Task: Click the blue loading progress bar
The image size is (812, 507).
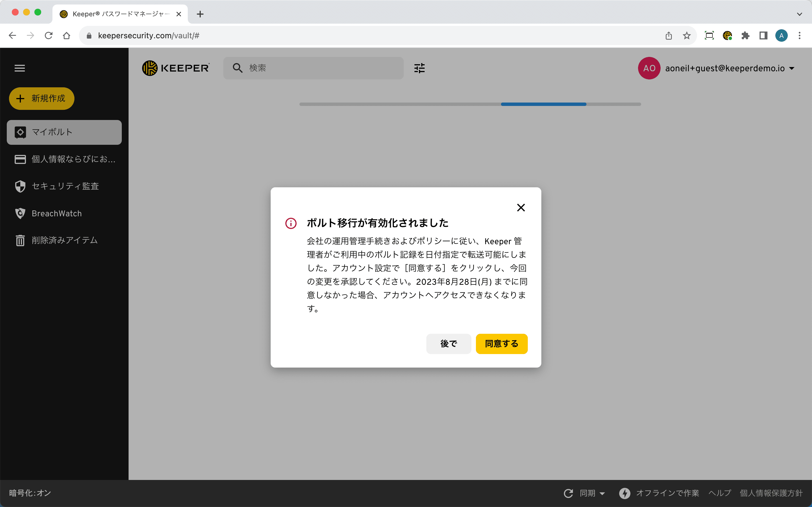Action: pos(543,104)
